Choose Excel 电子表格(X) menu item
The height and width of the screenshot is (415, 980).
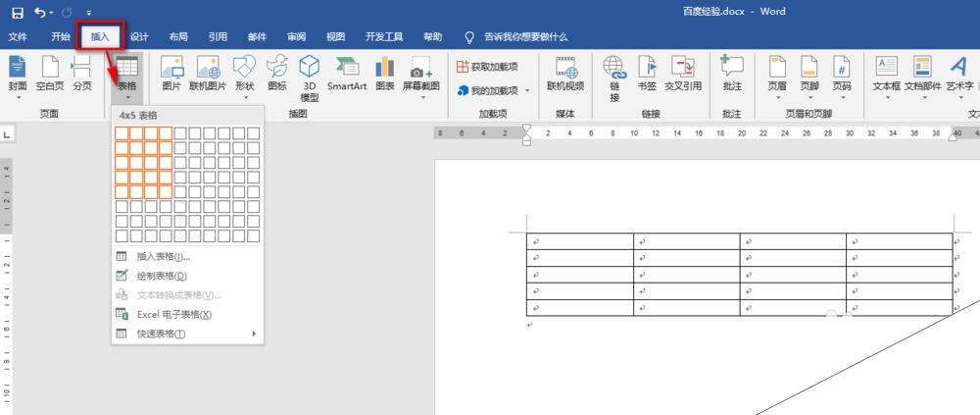pos(187,315)
